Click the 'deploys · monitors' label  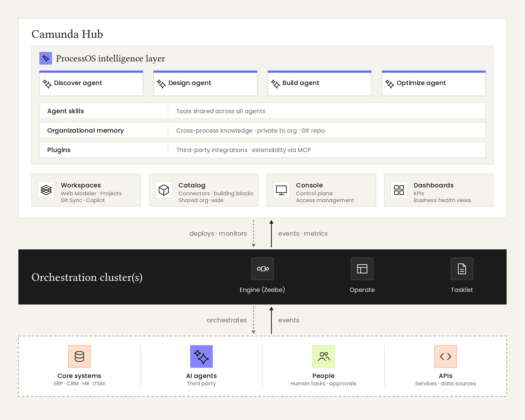(218, 234)
